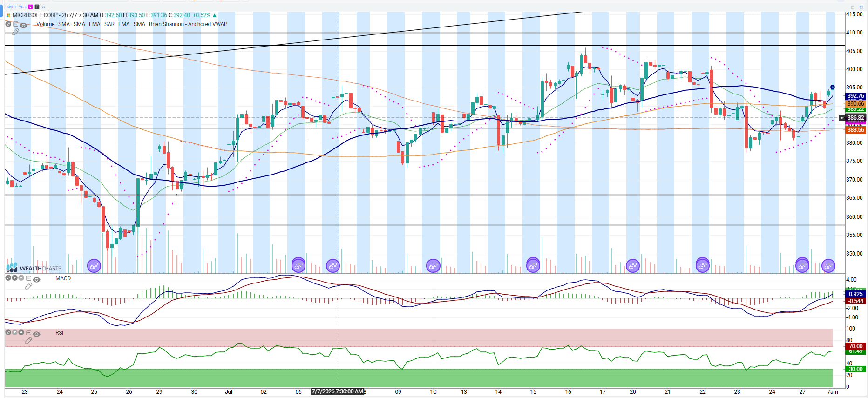
Task: Open the price pane edit pencil
Action: (x=16, y=32)
